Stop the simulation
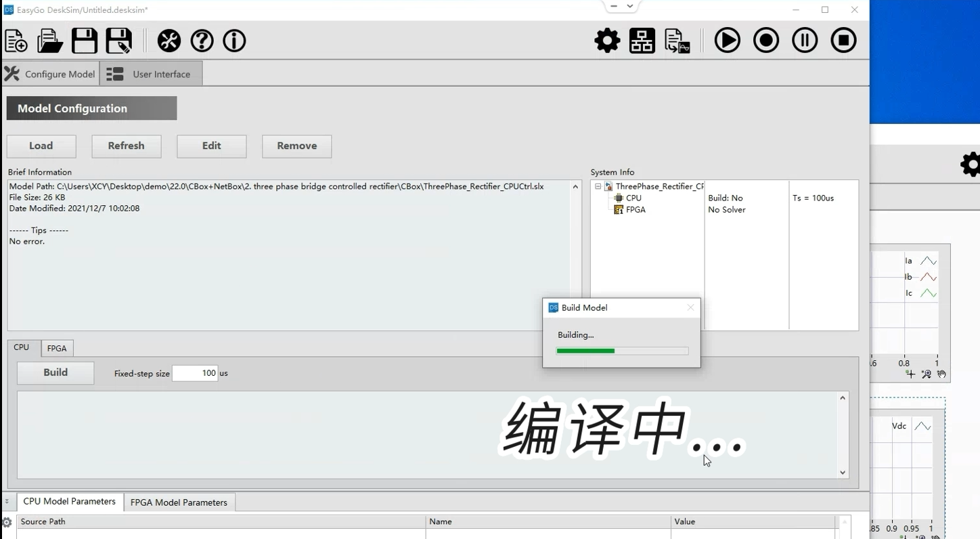This screenshot has width=980, height=539. (843, 41)
